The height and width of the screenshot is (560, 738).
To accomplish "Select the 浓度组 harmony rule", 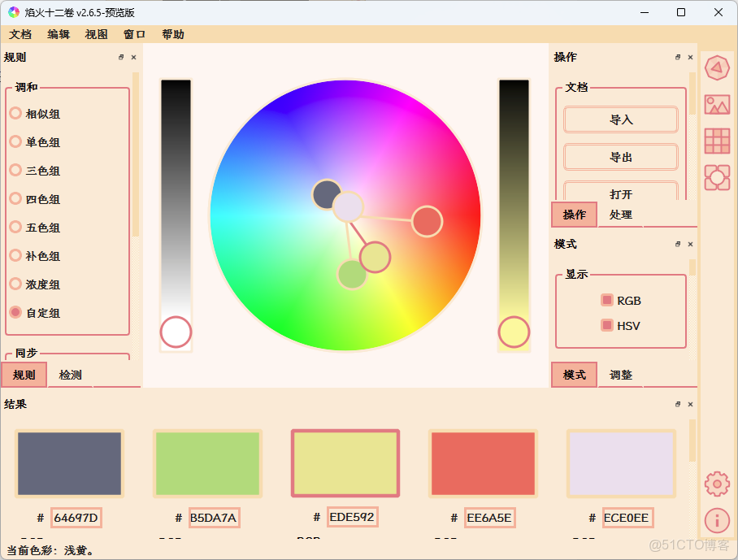I will click(x=35, y=284).
